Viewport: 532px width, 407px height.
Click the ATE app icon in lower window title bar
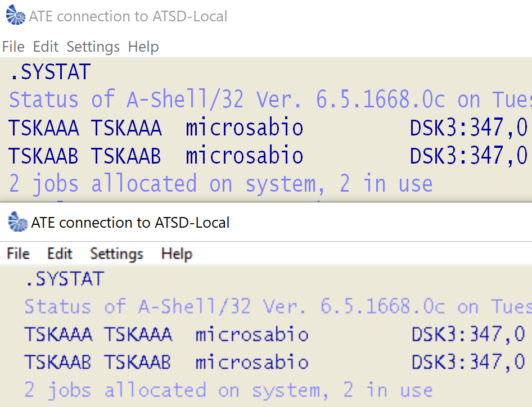(18, 223)
